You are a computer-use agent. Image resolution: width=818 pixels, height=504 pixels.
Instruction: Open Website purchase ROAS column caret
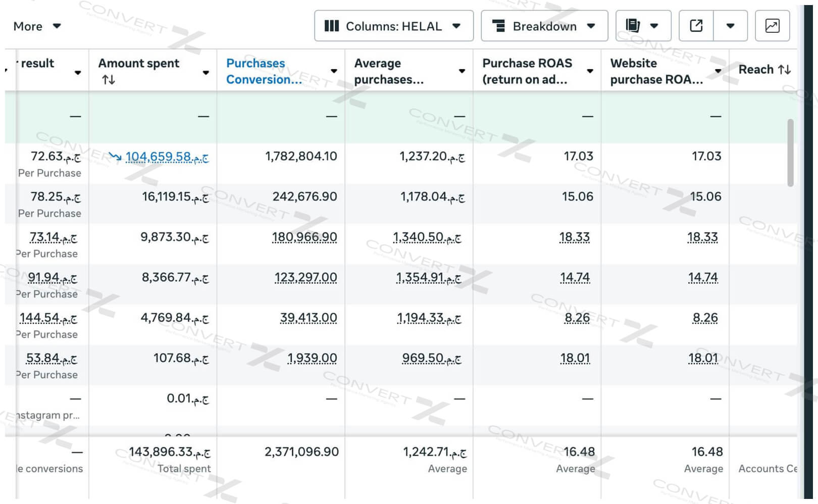(x=718, y=71)
